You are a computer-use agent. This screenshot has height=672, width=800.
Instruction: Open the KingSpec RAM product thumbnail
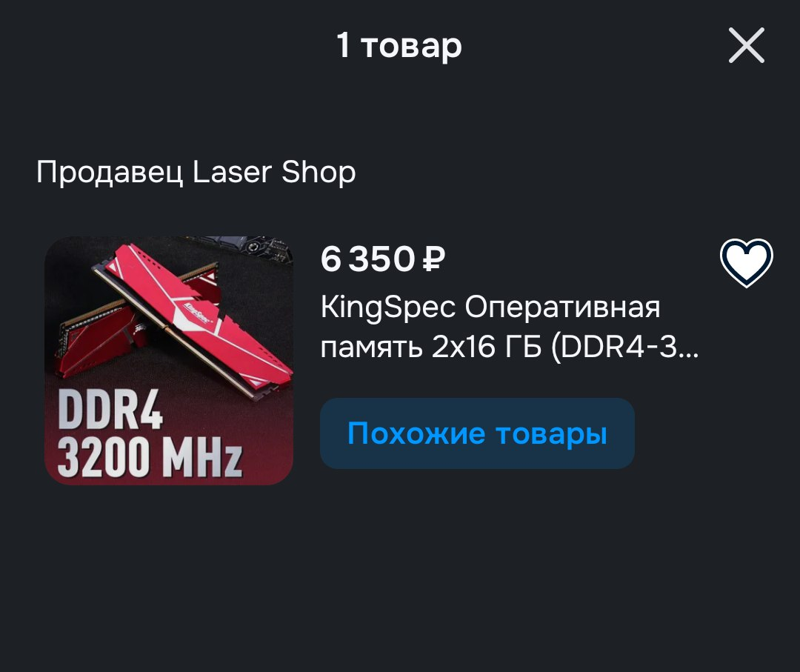tap(169, 360)
